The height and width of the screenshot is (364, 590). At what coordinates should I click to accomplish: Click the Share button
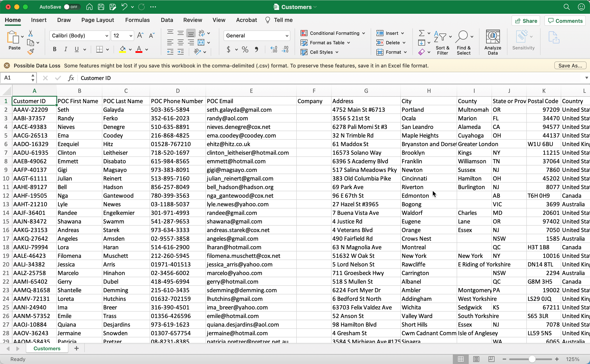tap(526, 21)
